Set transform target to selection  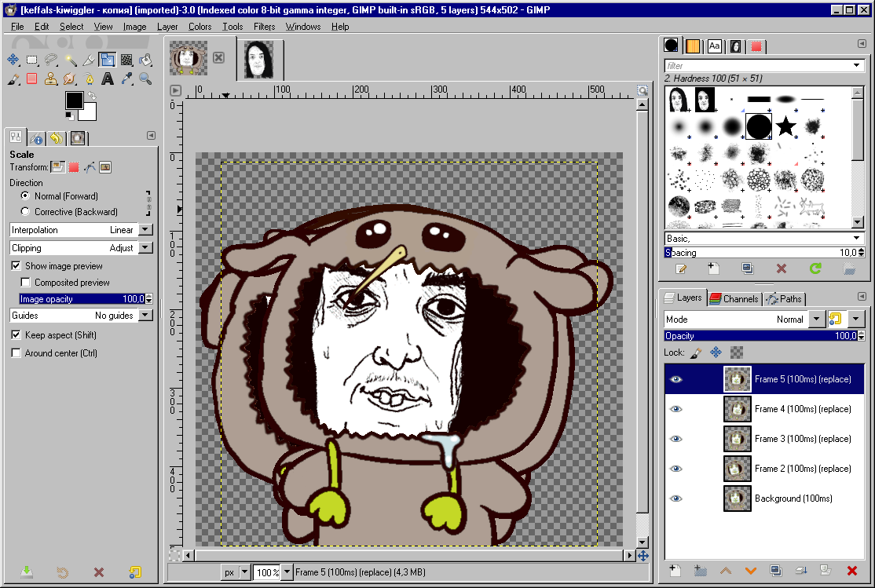tap(74, 166)
